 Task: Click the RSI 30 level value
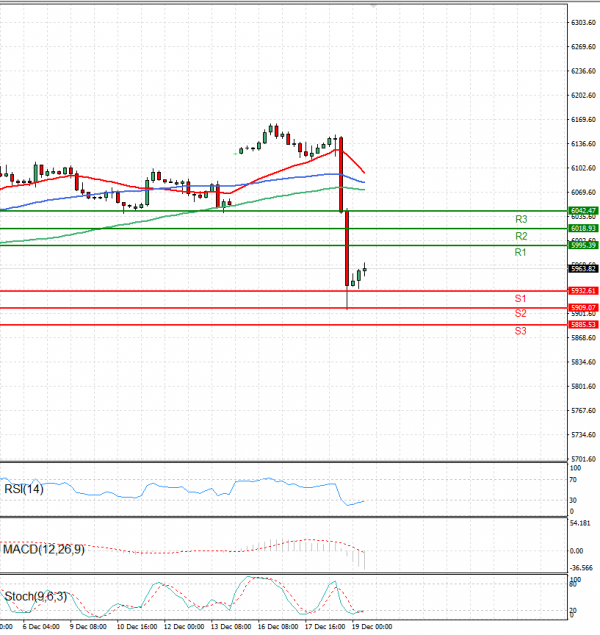click(x=573, y=500)
